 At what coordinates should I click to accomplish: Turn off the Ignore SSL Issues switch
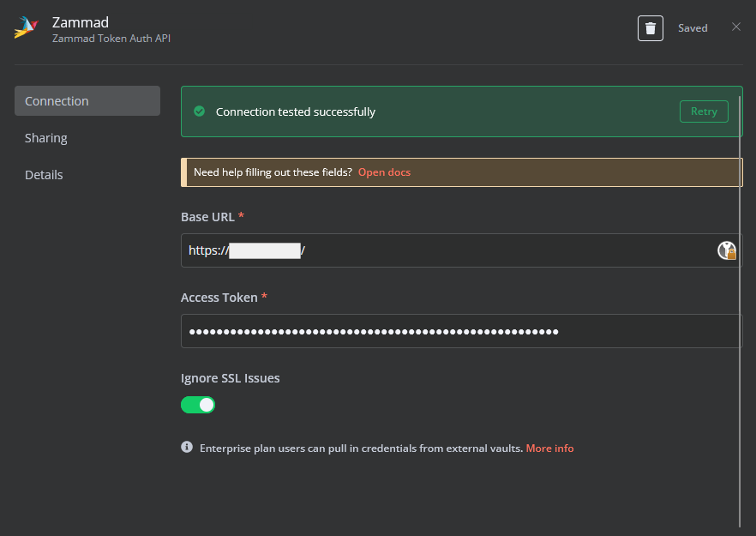click(x=198, y=405)
